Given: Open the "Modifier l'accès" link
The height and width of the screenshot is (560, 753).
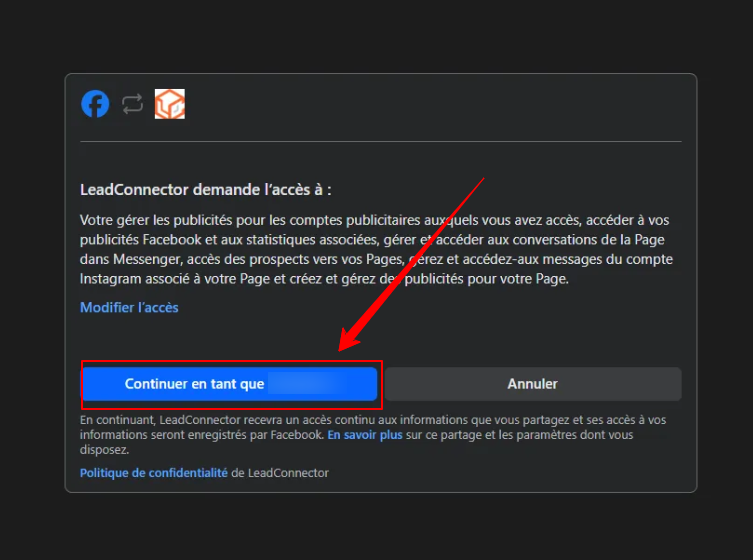Looking at the screenshot, I should click(129, 307).
